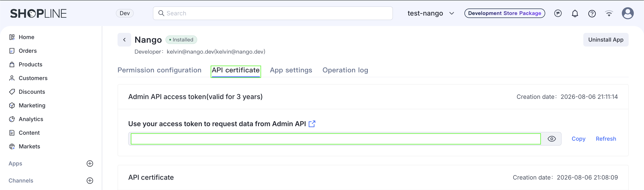Click the Markets globe icon

12,146
